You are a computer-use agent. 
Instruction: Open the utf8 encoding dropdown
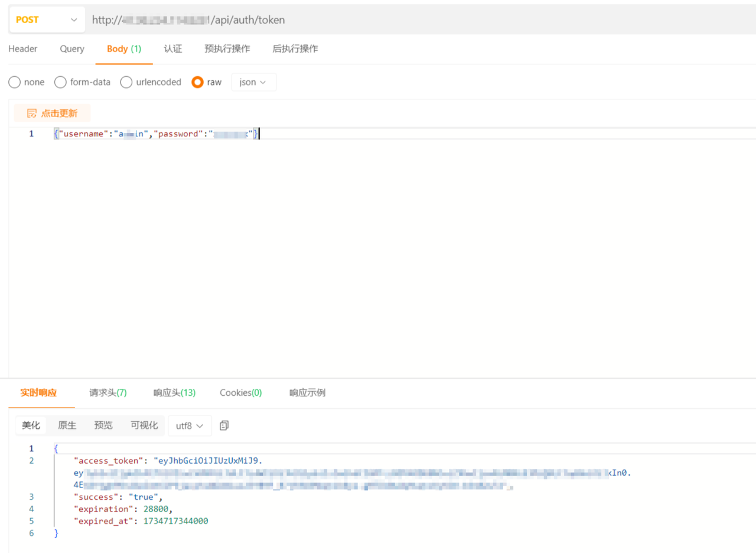(190, 425)
